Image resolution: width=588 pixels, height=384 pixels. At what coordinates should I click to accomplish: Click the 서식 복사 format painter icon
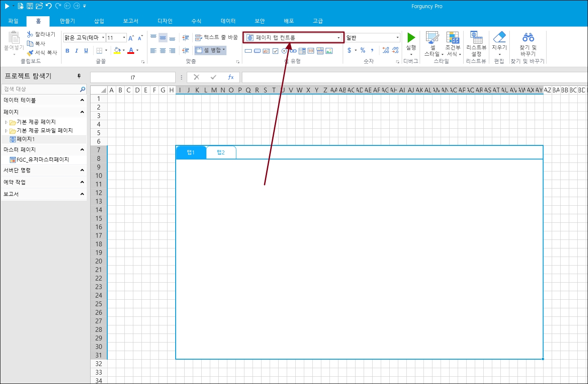(x=30, y=53)
